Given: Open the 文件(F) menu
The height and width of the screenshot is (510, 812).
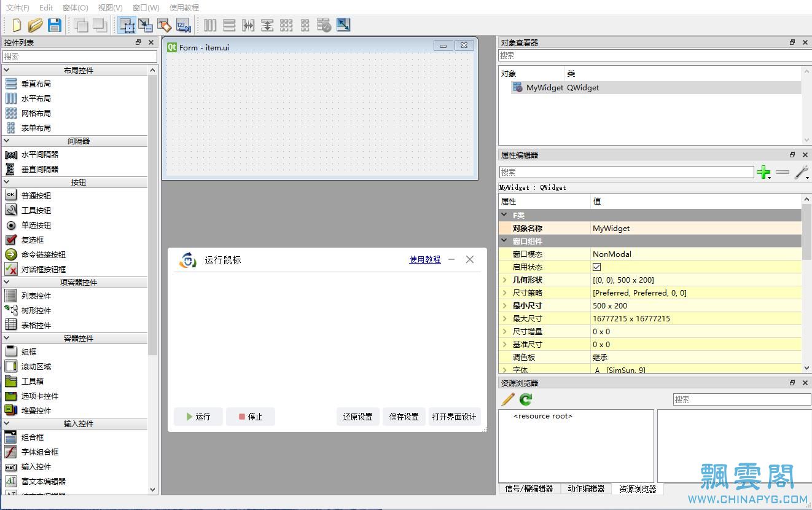Looking at the screenshot, I should [x=18, y=7].
